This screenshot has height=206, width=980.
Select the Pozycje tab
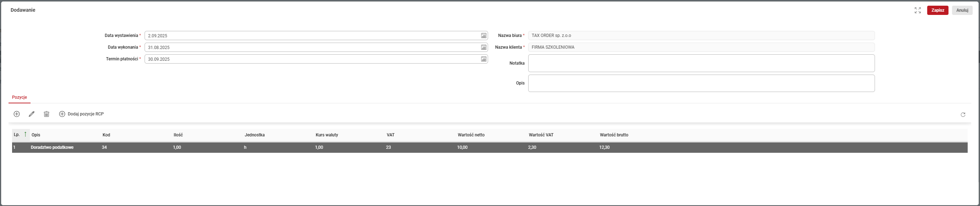(20, 97)
